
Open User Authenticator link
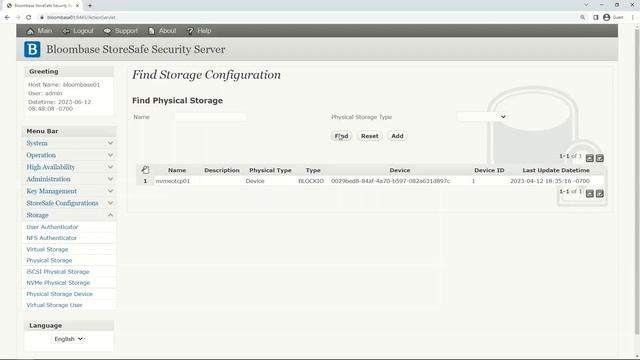(x=52, y=227)
